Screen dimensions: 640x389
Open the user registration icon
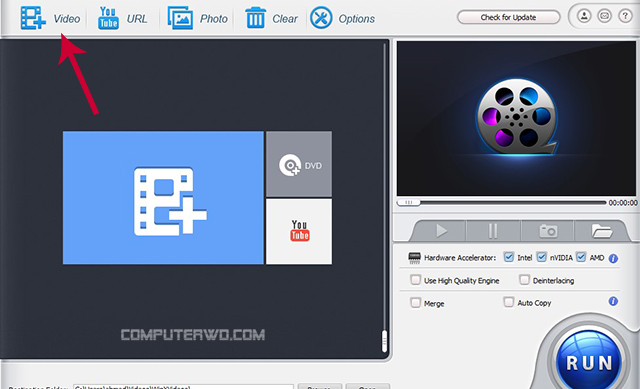click(584, 16)
